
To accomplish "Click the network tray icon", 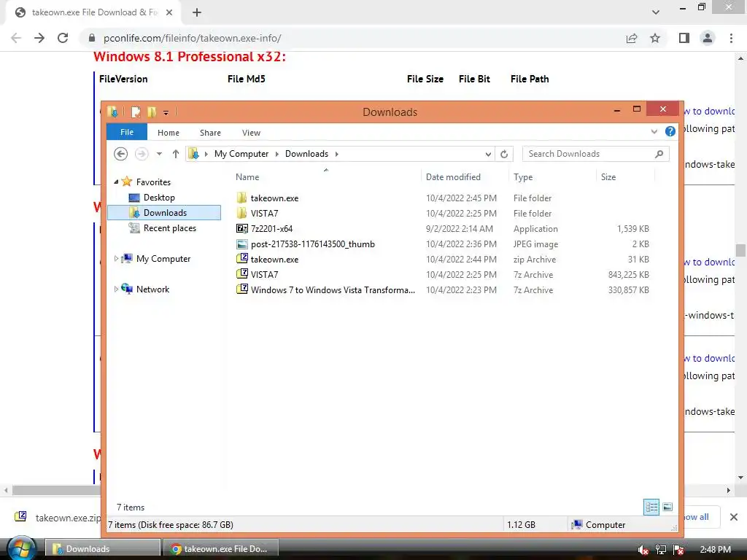I will 661,550.
